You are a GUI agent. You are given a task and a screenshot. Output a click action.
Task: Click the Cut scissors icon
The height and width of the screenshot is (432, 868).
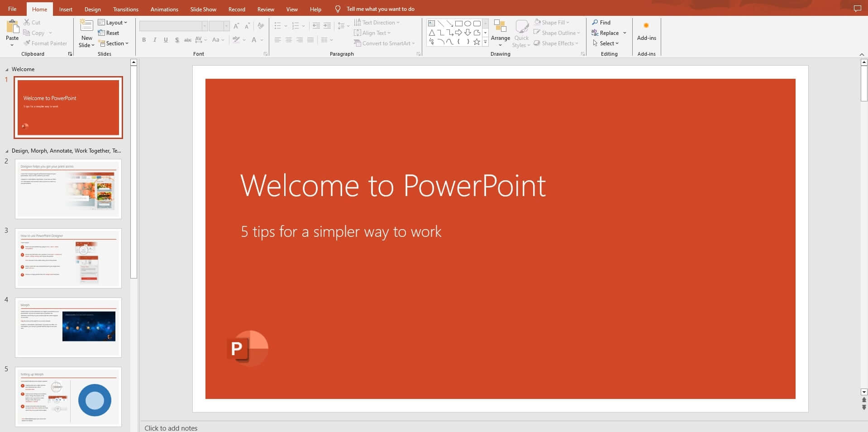27,22
